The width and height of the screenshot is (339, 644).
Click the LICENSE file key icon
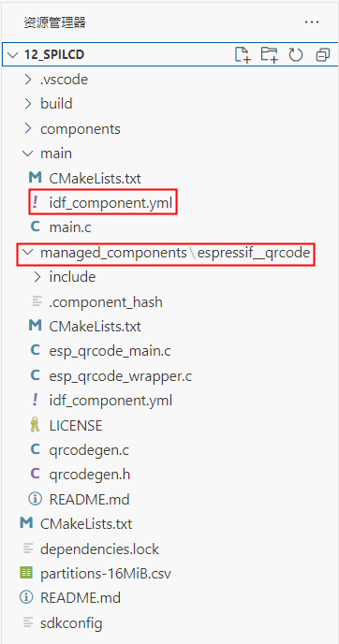coord(36,426)
